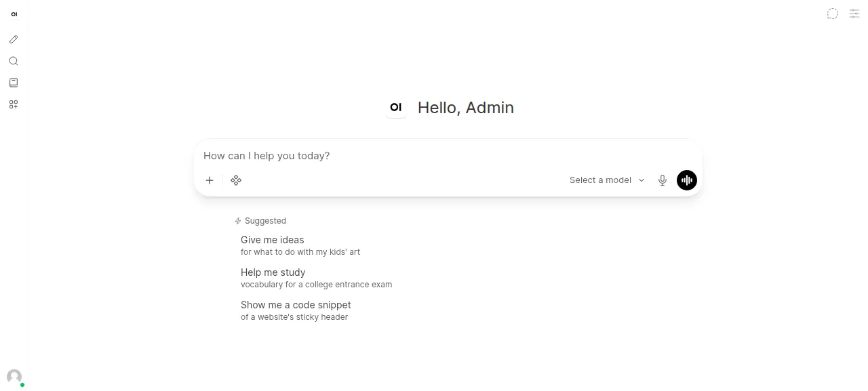This screenshot has height=391, width=868.
Task: Click the Open WebUI logo in sidebar
Action: point(14,14)
